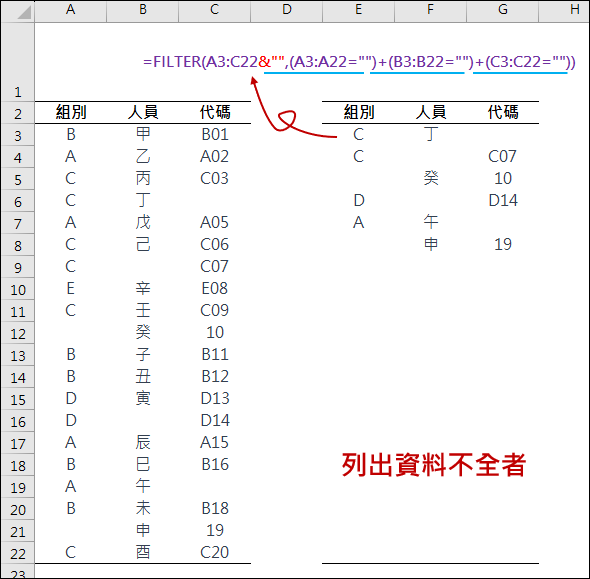The image size is (590, 579).
Task: Select column A header
Action: click(x=71, y=11)
